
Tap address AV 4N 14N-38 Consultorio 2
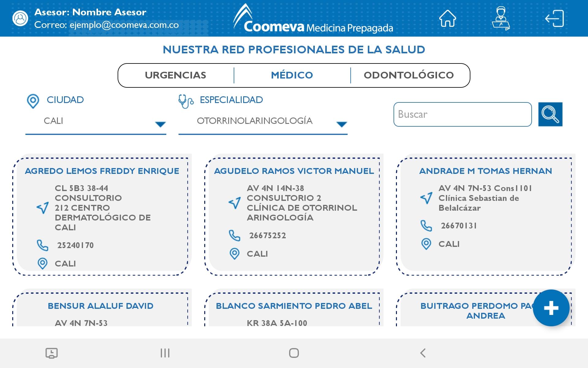coord(302,203)
